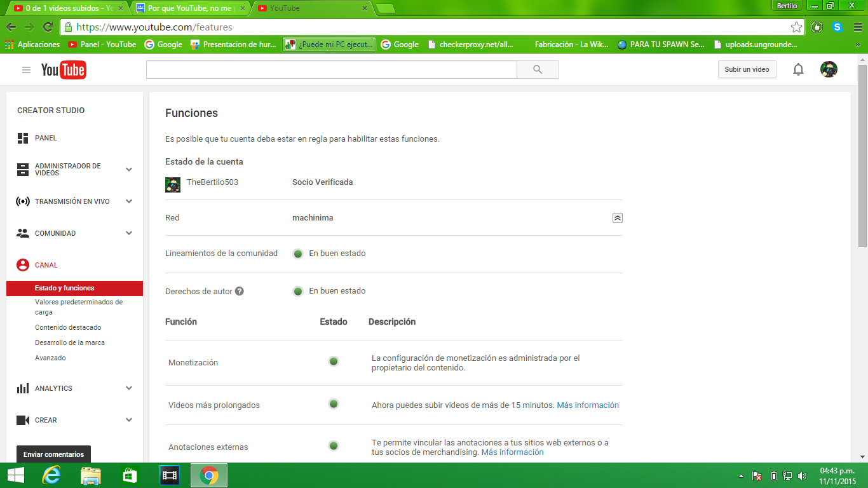868x488 pixels.
Task: Open Desarrollo de la marca
Action: coord(70,343)
